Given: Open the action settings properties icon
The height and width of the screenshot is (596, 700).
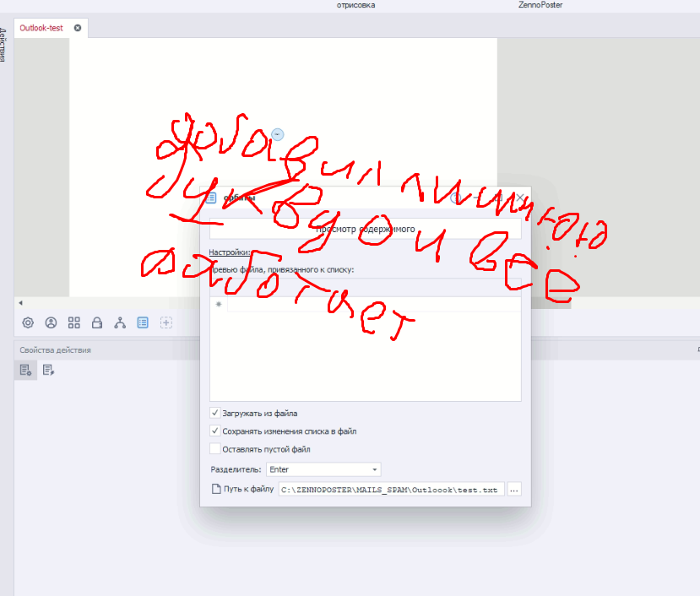Looking at the screenshot, I should (x=25, y=370).
